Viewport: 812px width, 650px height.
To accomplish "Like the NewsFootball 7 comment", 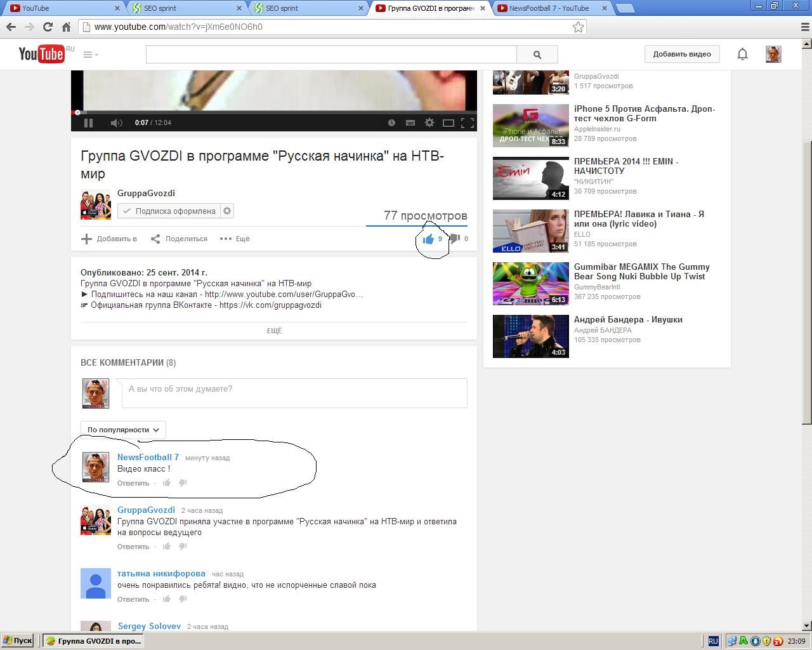I will tap(167, 483).
